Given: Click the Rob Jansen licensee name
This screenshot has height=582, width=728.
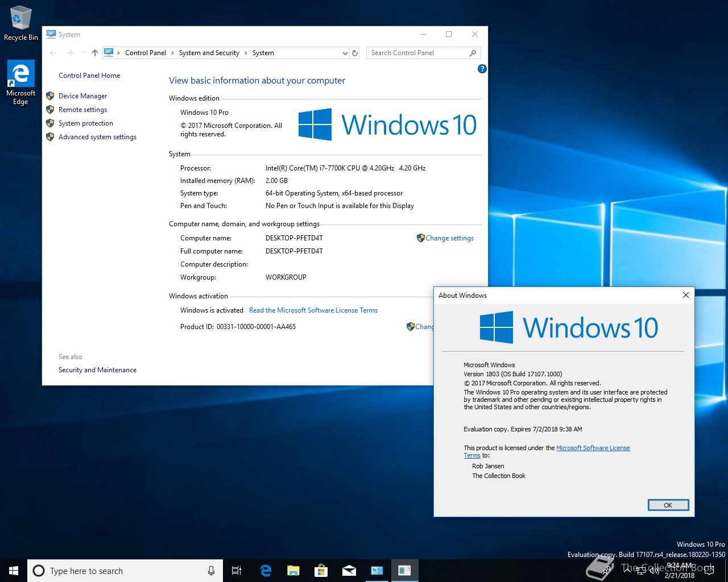Looking at the screenshot, I should [x=488, y=466].
